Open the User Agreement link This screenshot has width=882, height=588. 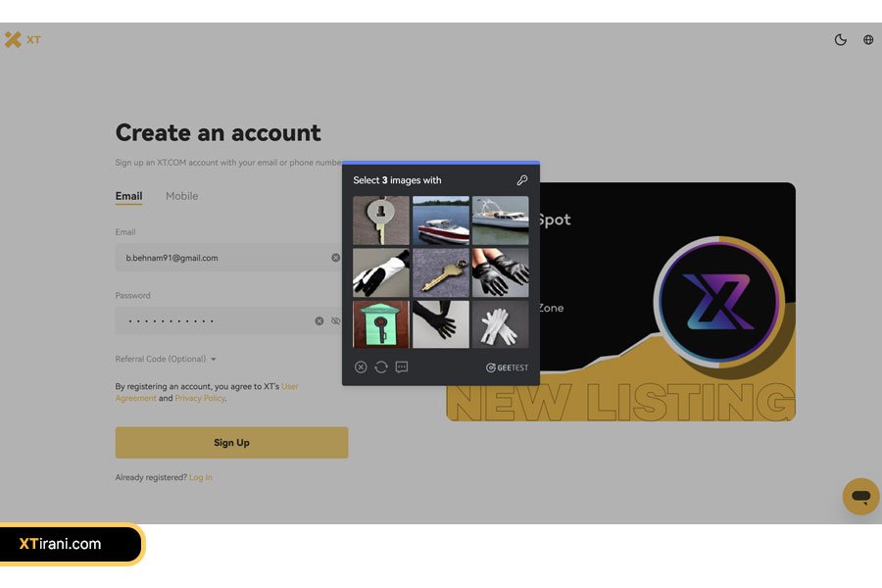[x=289, y=386]
